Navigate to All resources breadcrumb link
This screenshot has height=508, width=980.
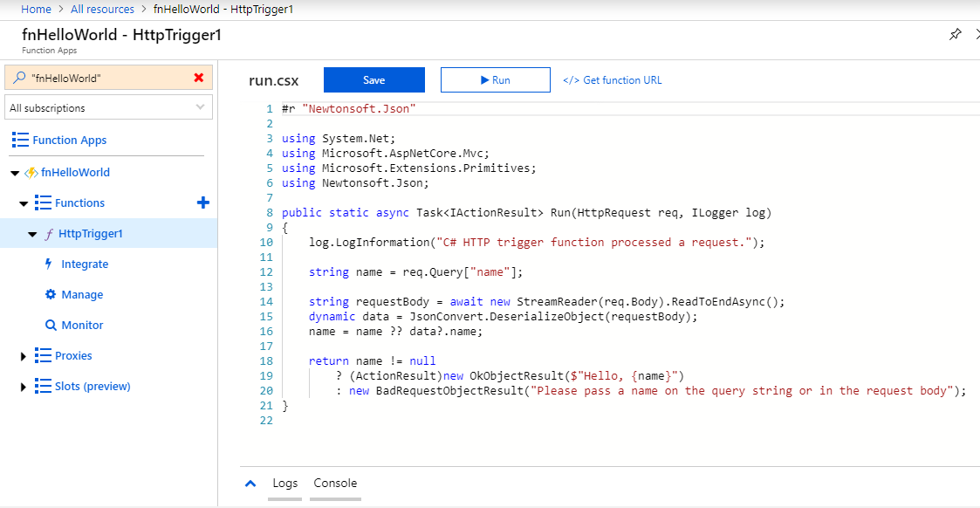tap(102, 9)
